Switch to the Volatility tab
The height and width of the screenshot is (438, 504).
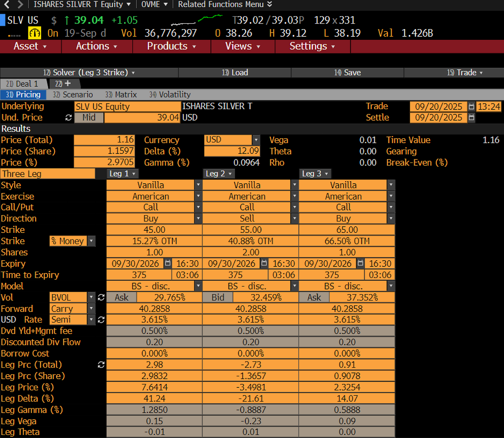170,95
